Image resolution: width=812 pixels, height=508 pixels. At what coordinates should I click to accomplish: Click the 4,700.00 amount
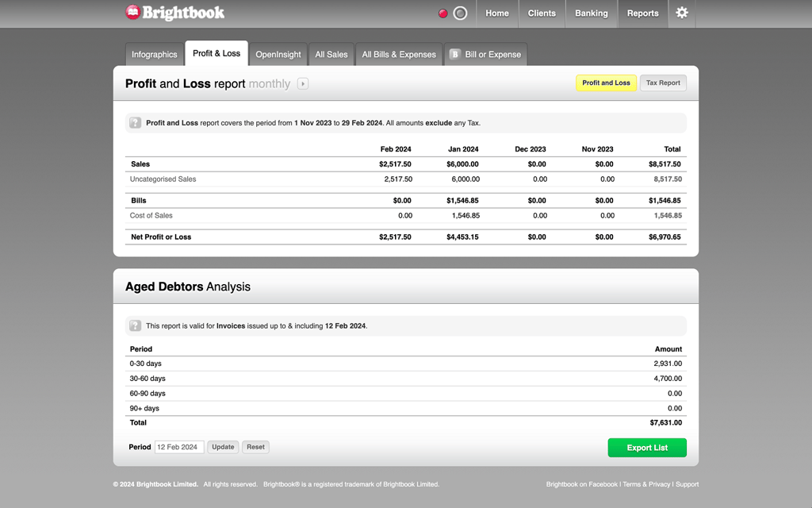(668, 379)
